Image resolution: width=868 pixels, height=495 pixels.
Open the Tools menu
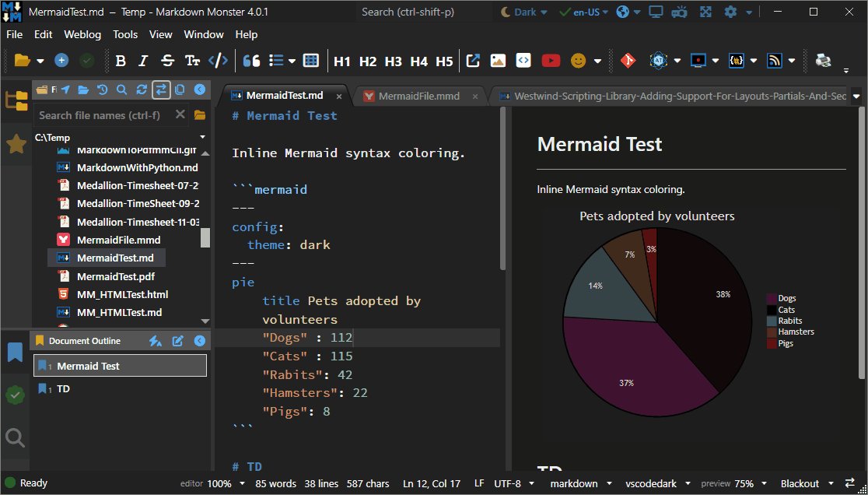[125, 34]
